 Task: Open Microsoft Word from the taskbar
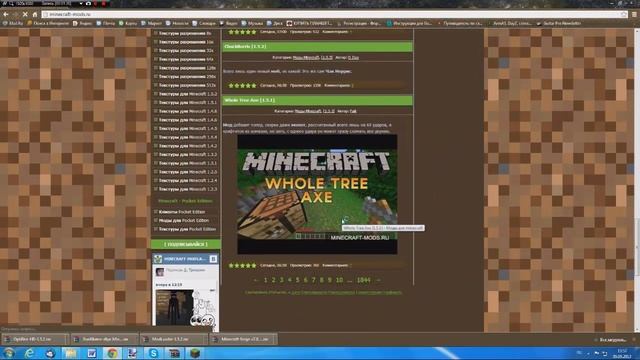tap(91, 353)
